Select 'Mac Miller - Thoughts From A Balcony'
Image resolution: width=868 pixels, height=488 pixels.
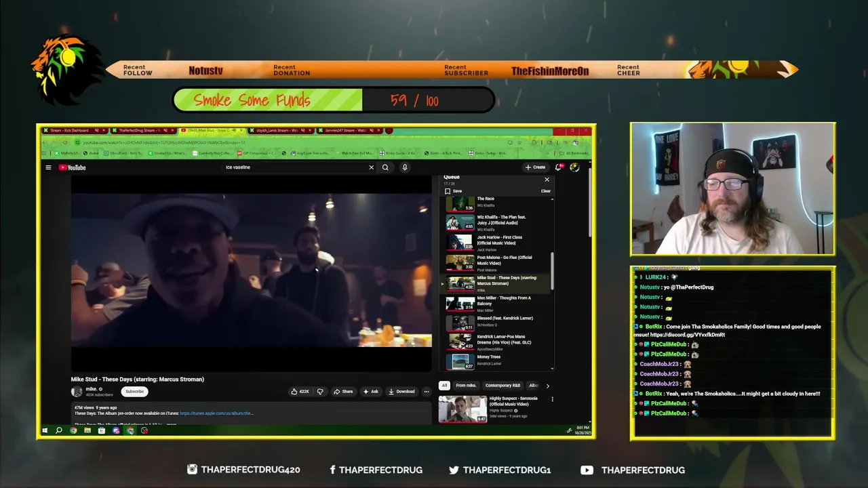coord(498,304)
